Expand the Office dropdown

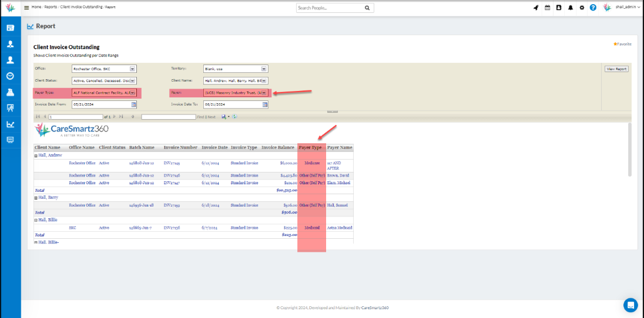pyautogui.click(x=132, y=69)
